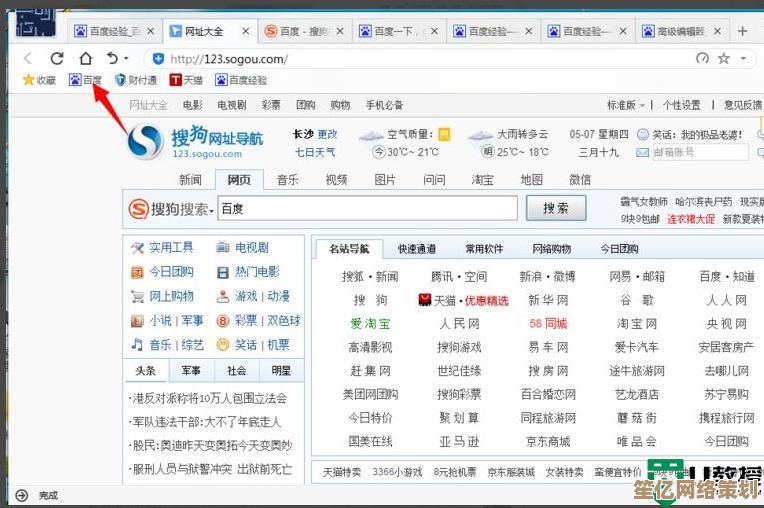
Task: Click the browser back arrow
Action: pyautogui.click(x=28, y=59)
